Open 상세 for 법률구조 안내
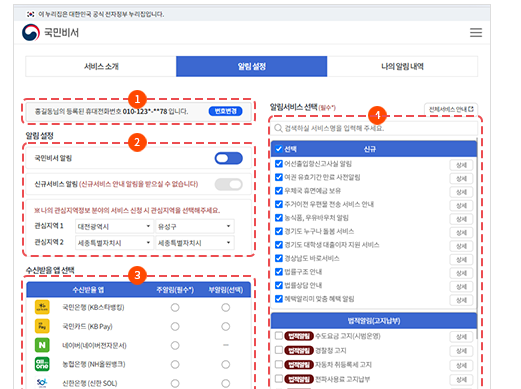 461,273
